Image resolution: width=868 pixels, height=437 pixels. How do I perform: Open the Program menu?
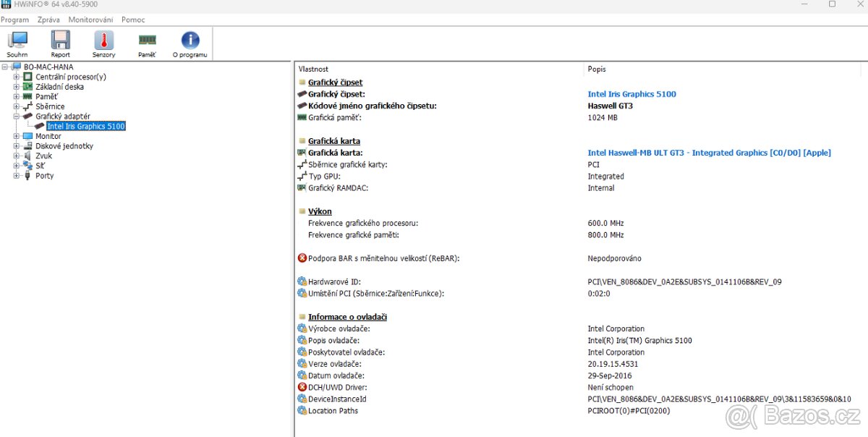click(x=14, y=20)
